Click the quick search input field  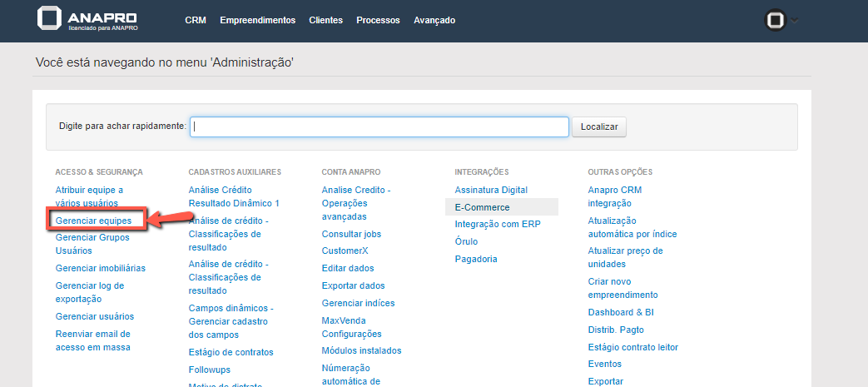pos(379,127)
